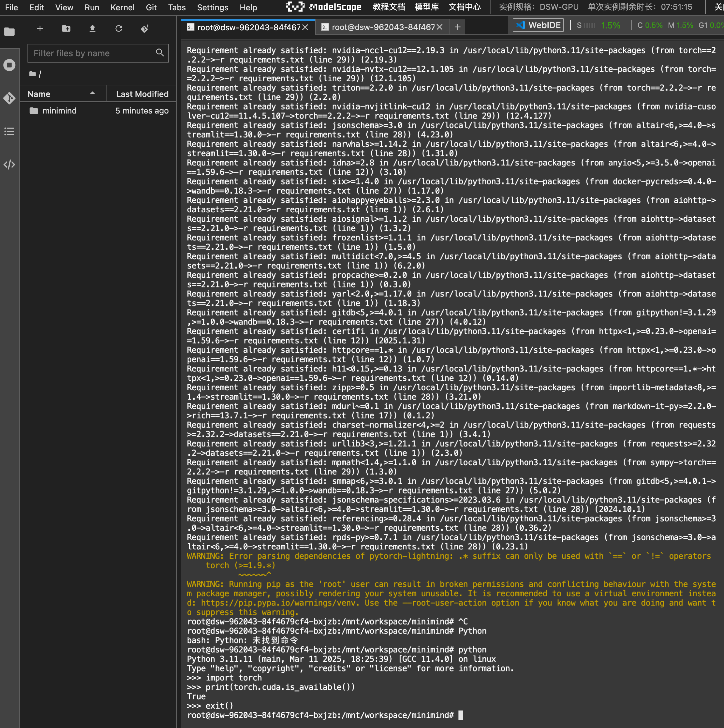The width and height of the screenshot is (724, 728).
Task: Click the new launcher plus icon
Action: [40, 29]
